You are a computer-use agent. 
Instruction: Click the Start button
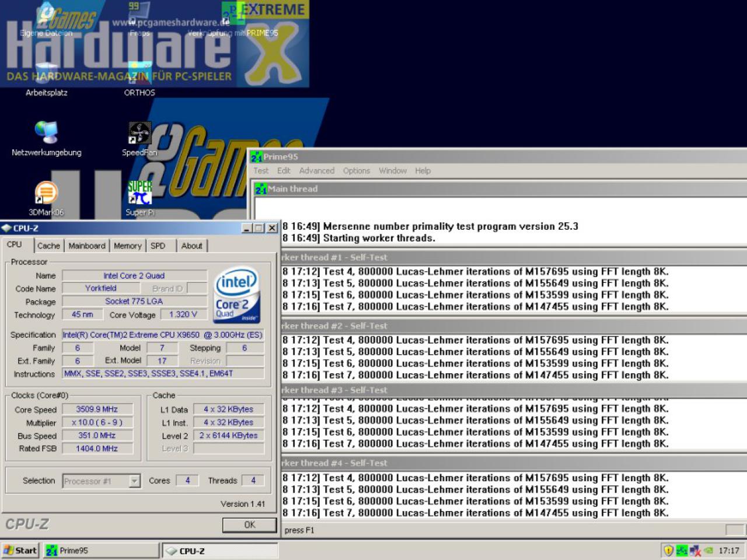pos(20,550)
